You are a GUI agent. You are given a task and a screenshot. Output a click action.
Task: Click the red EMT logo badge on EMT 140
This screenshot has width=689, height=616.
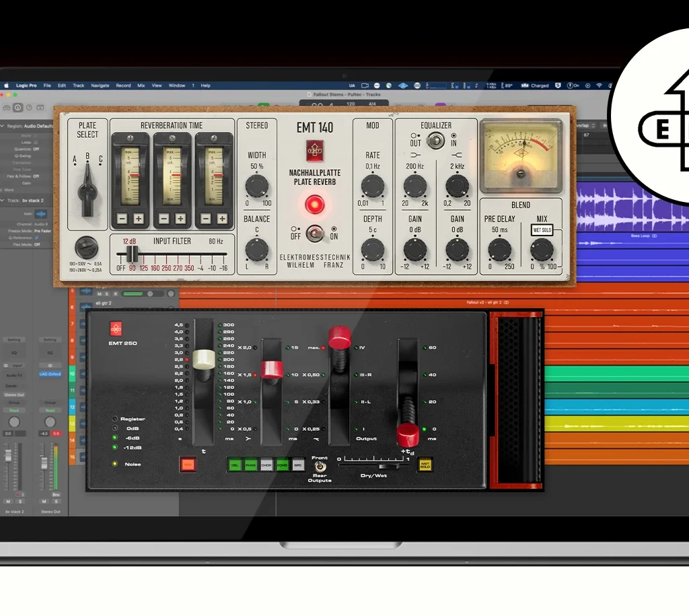coord(315,151)
